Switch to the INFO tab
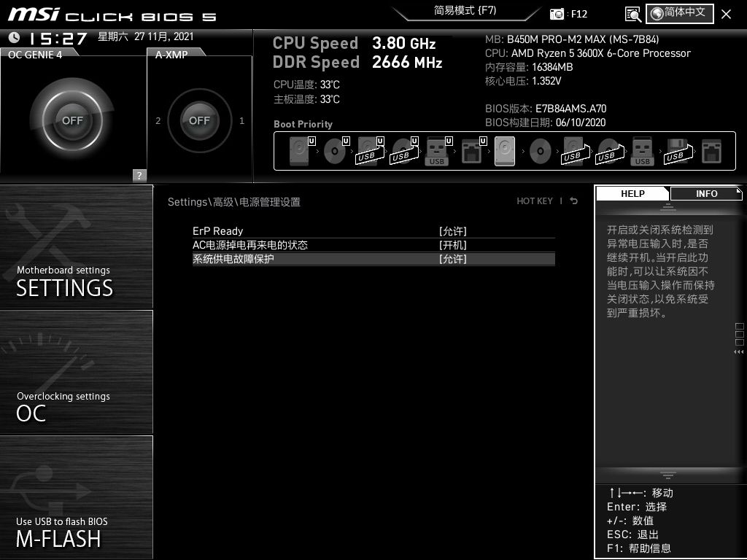 point(706,193)
